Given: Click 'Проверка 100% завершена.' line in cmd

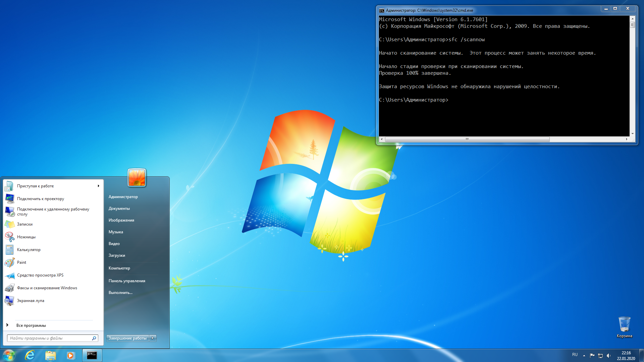Looking at the screenshot, I should [x=415, y=73].
